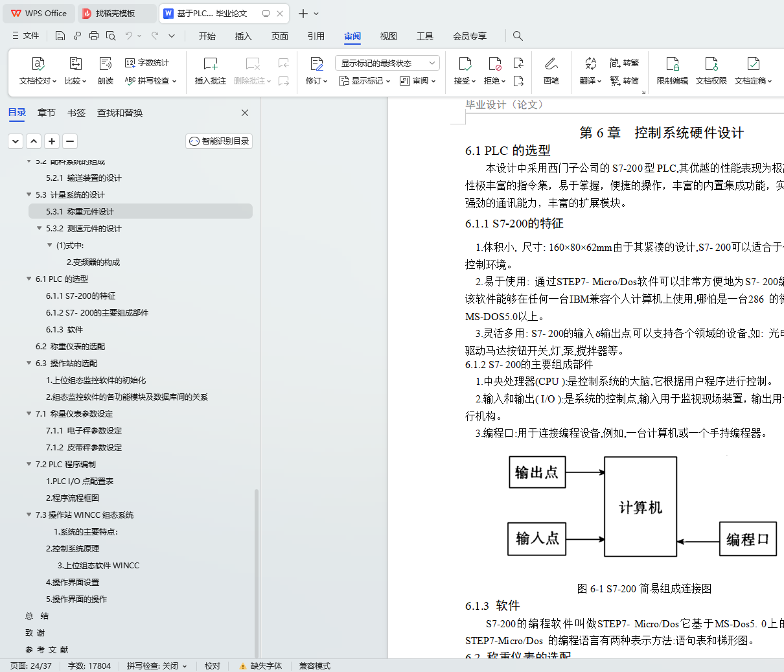784x672 pixels.
Task: Open 字数统计 word count
Action: (147, 63)
